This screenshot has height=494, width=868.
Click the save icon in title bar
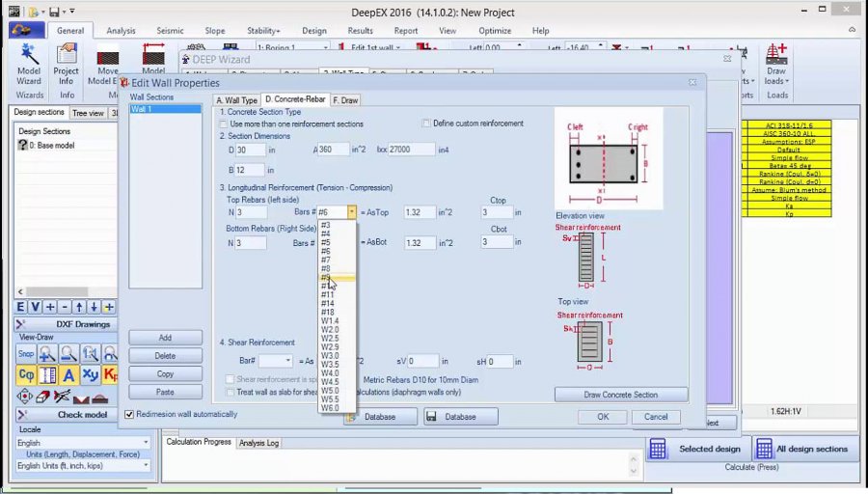click(54, 12)
